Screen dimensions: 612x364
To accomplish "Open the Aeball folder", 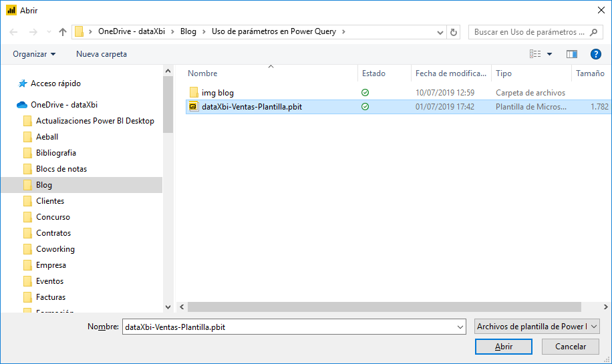I will click(x=47, y=137).
